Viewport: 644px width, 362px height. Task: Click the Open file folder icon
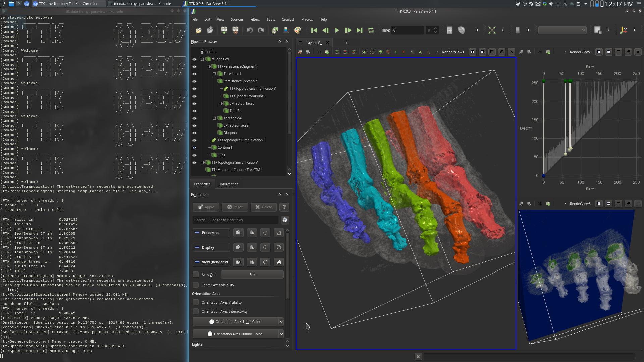pos(199,30)
